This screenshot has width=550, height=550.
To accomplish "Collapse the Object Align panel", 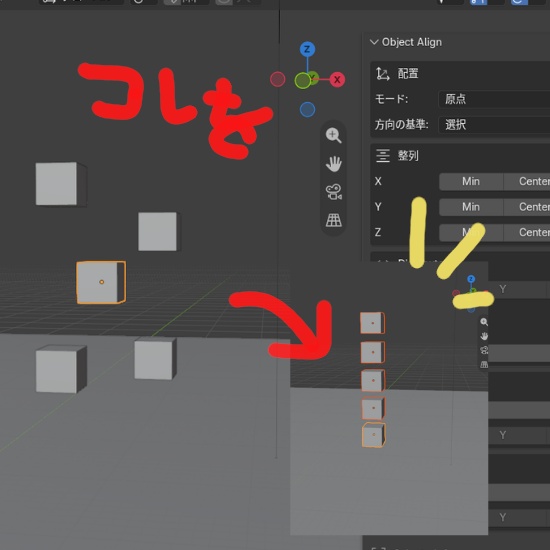I will tap(374, 42).
